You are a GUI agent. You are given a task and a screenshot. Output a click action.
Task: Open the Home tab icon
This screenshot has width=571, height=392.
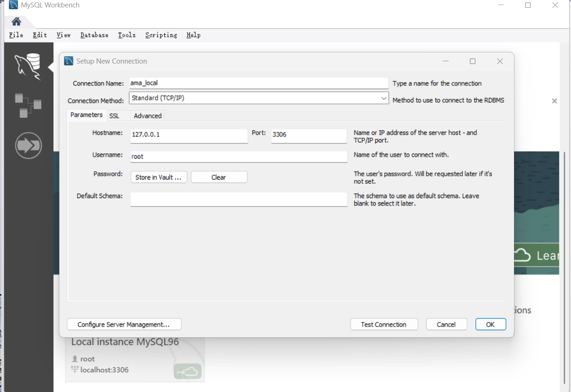(x=16, y=21)
